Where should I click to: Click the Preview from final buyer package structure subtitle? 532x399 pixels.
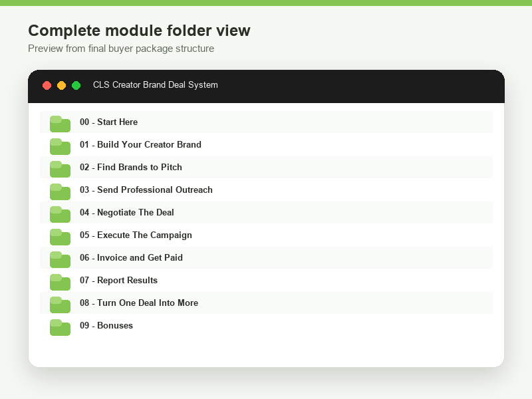121,49
